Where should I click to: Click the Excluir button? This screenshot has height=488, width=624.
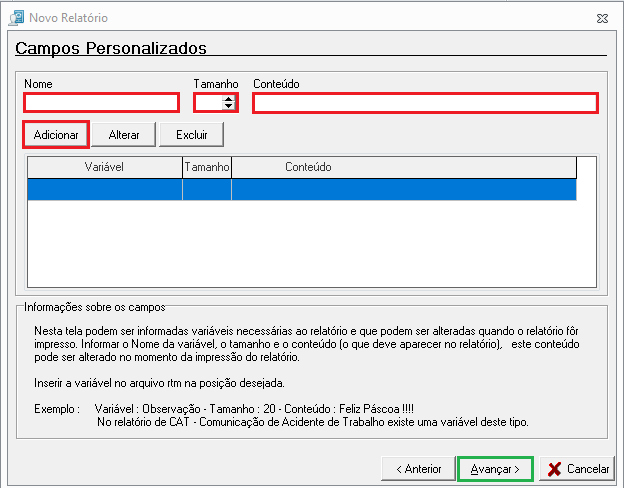click(191, 135)
